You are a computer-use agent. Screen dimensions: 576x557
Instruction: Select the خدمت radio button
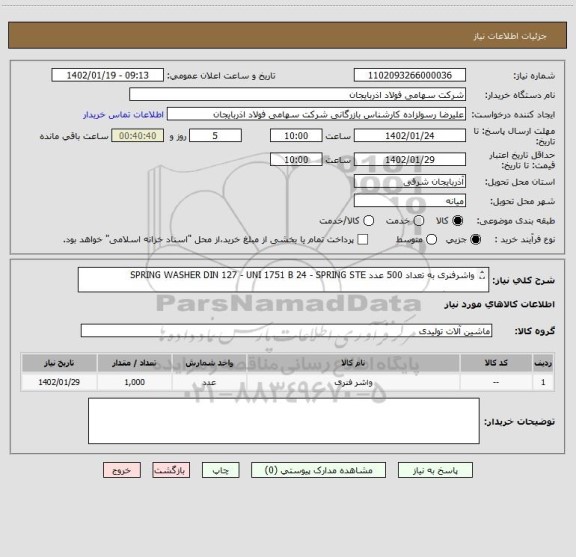pyautogui.click(x=419, y=221)
